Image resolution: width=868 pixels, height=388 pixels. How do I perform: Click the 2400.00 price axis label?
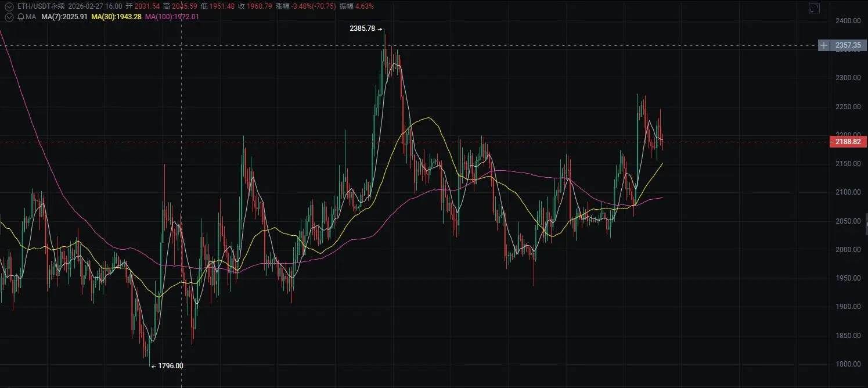(x=848, y=21)
